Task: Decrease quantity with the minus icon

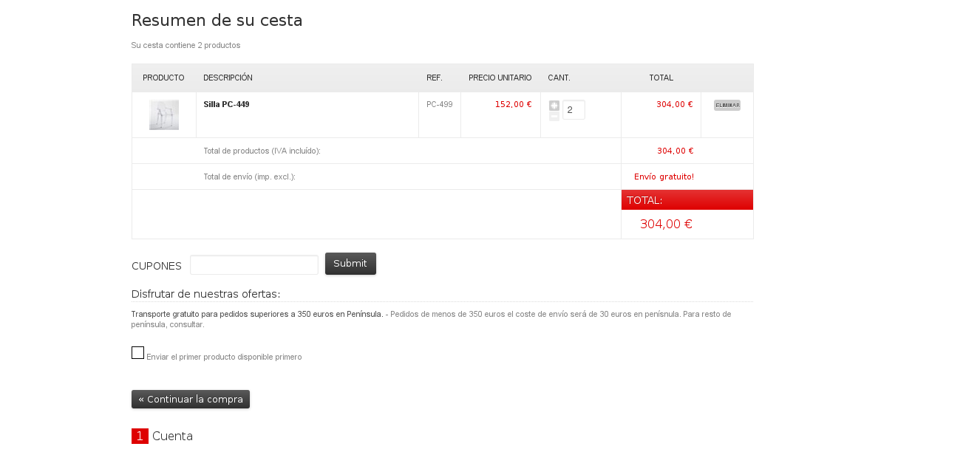Action: point(554,116)
